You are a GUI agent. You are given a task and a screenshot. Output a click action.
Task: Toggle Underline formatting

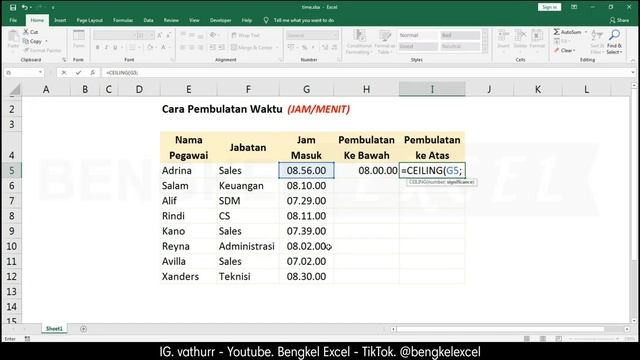point(116,47)
